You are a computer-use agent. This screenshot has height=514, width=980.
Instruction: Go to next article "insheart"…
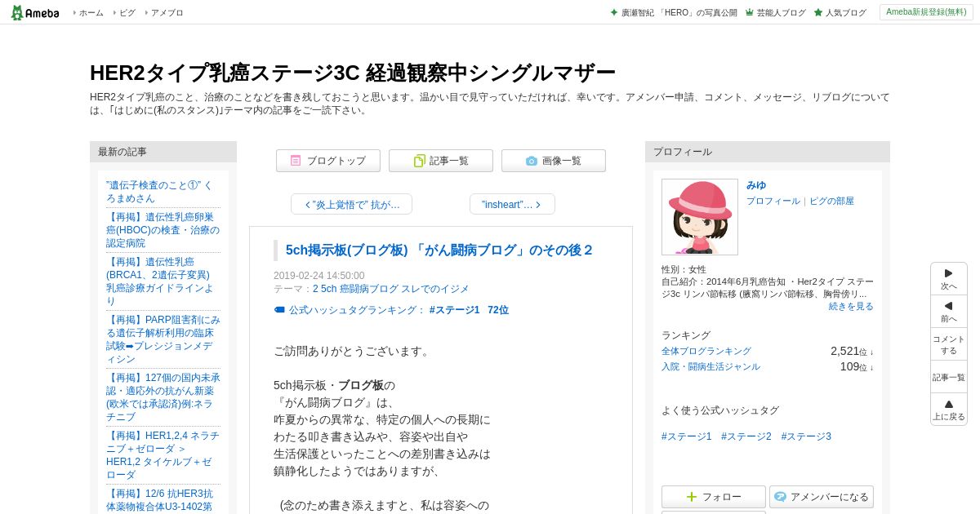tap(512, 204)
